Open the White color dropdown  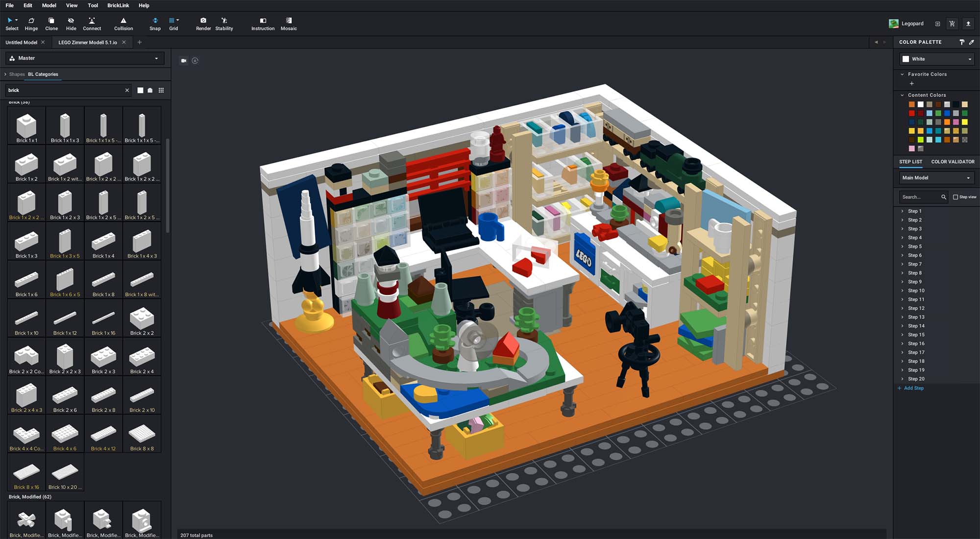click(937, 59)
